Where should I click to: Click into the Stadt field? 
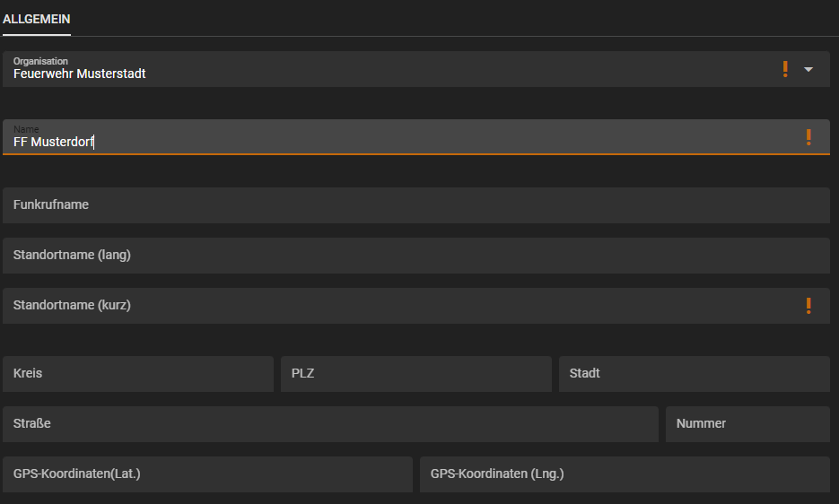tap(694, 374)
